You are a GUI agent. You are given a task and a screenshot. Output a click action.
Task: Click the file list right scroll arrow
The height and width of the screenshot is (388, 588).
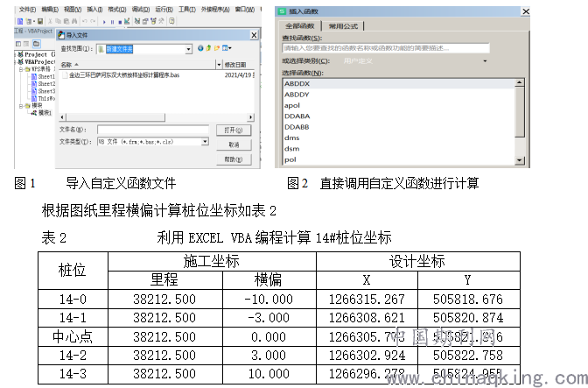click(x=250, y=117)
